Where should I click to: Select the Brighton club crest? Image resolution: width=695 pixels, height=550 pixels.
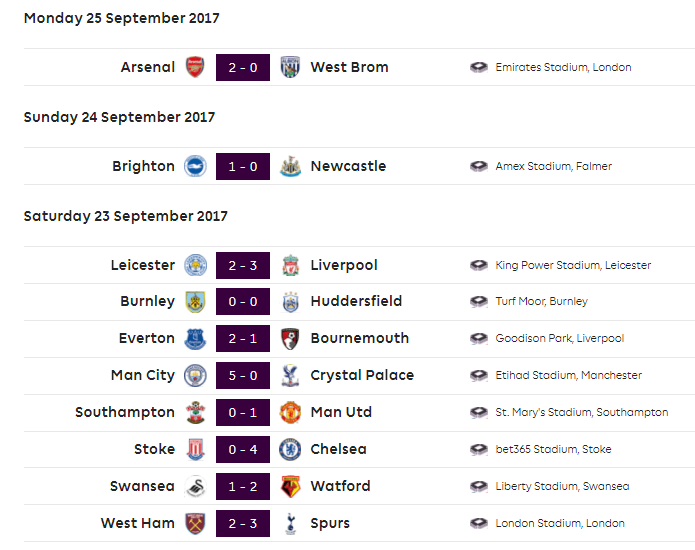(x=195, y=166)
